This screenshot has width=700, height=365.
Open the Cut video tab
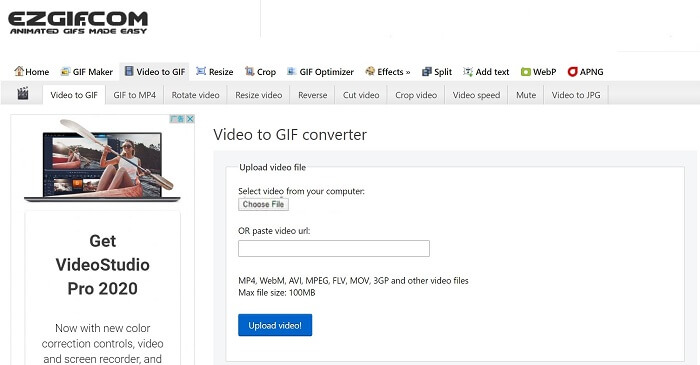pyautogui.click(x=361, y=95)
